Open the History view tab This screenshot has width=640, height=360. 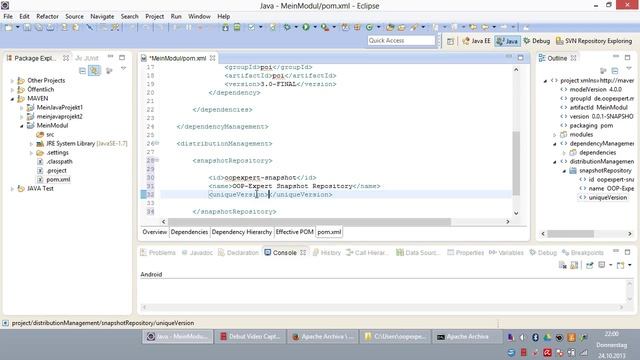coord(327,253)
